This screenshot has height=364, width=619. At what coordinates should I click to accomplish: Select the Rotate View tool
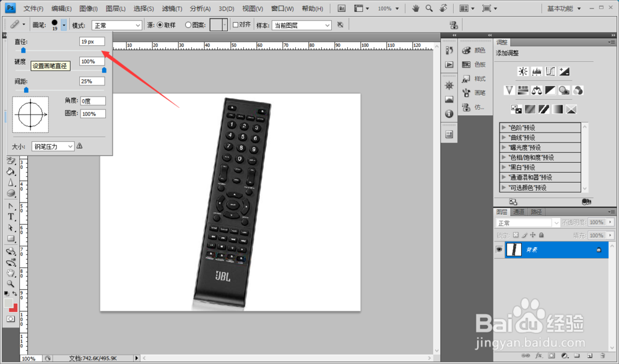tap(444, 8)
